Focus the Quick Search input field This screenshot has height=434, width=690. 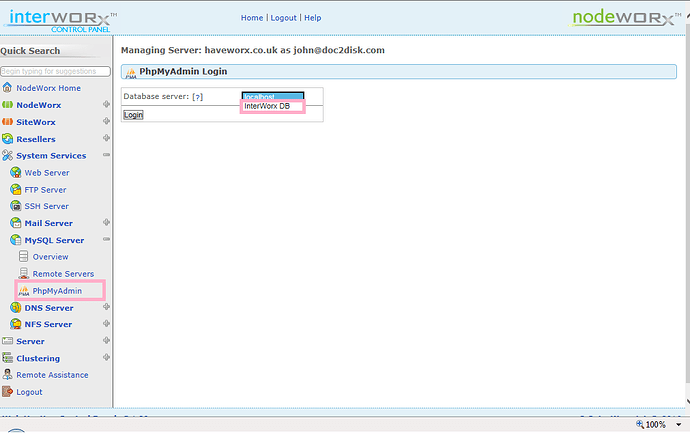[55, 71]
